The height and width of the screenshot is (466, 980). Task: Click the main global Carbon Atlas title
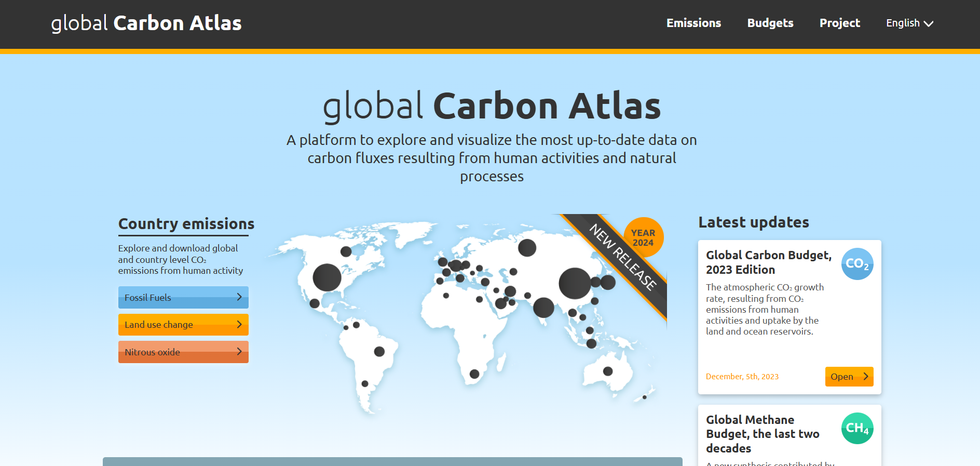tap(492, 106)
